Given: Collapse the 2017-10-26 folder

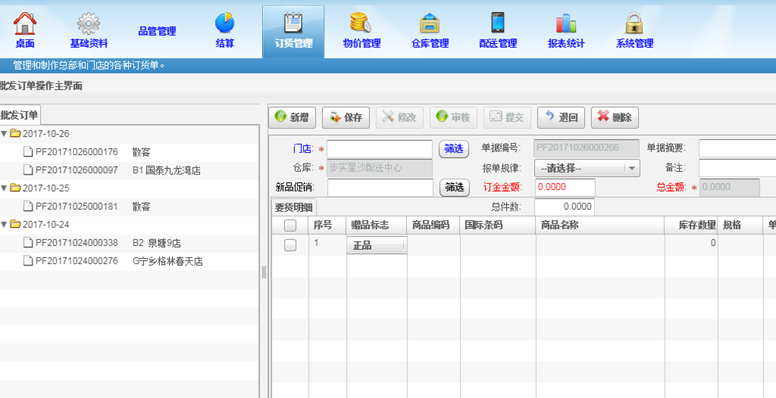Looking at the screenshot, I should pos(4,134).
